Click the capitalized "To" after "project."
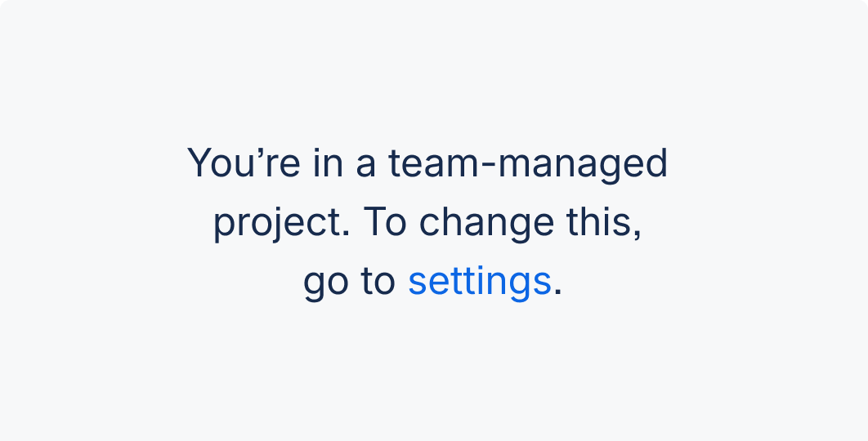The image size is (868, 441). tap(385, 221)
